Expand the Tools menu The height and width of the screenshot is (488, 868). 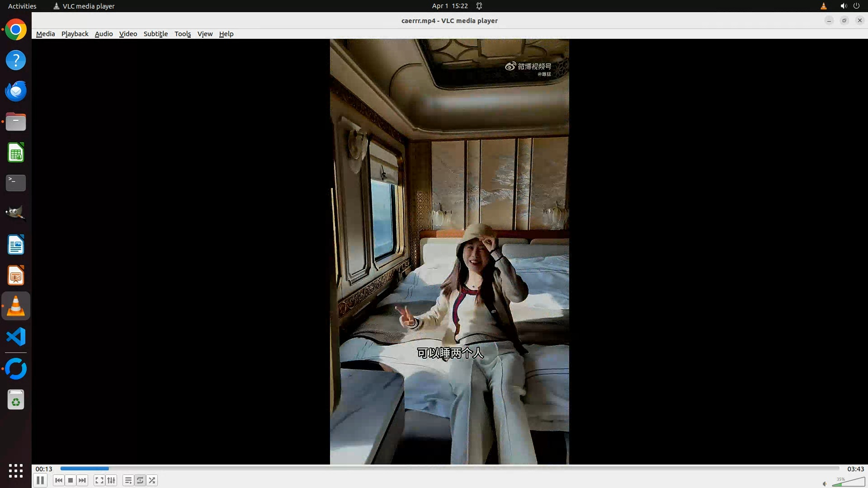pyautogui.click(x=183, y=34)
